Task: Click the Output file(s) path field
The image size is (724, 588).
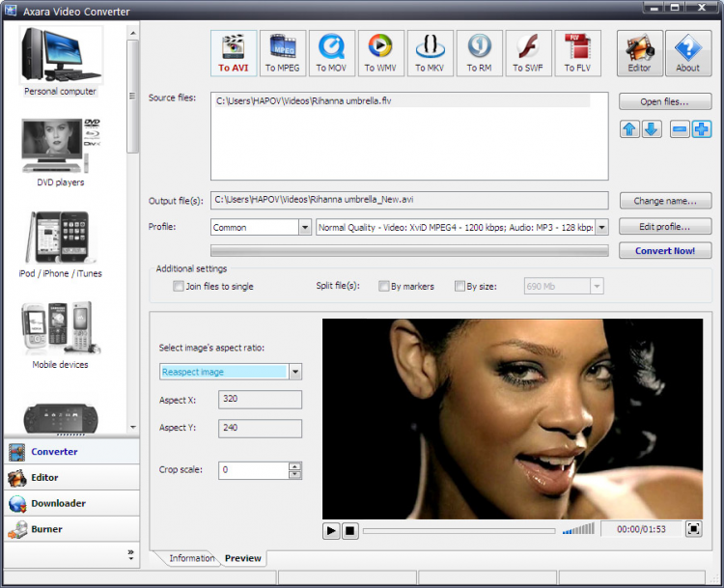Action: click(409, 200)
